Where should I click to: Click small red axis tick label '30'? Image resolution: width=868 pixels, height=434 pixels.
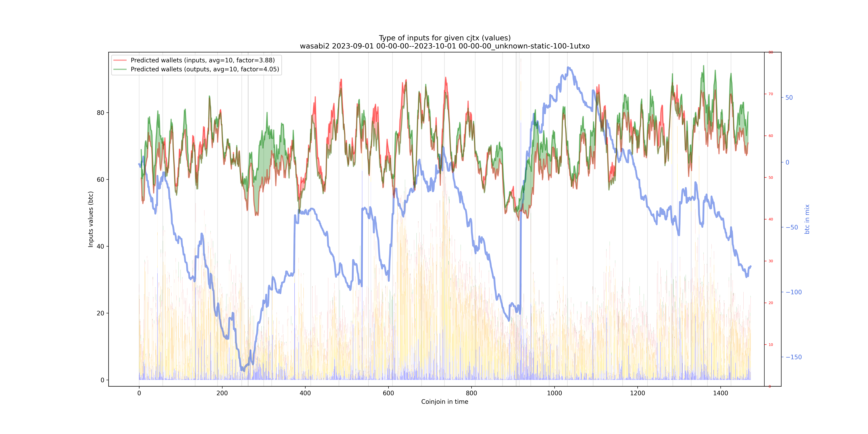(771, 261)
